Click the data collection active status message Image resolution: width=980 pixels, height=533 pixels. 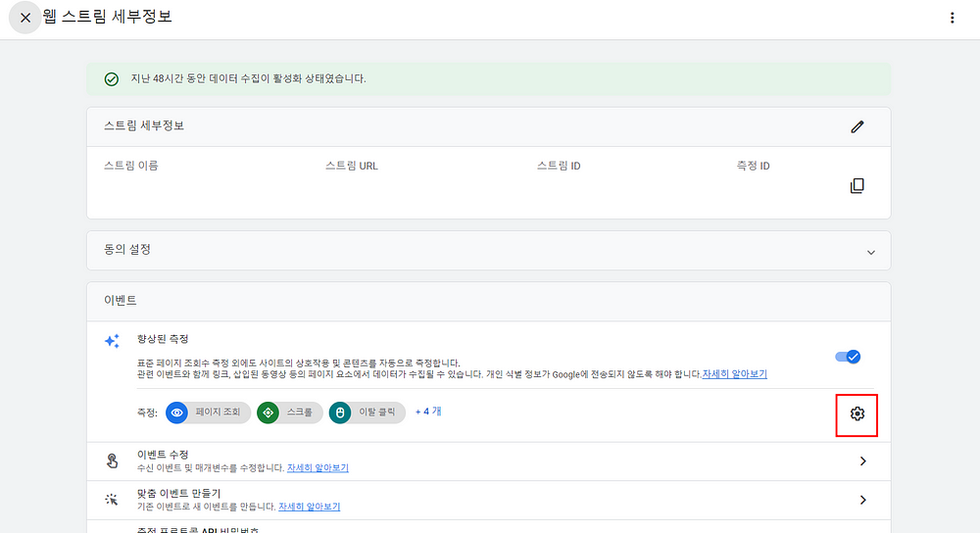point(248,78)
